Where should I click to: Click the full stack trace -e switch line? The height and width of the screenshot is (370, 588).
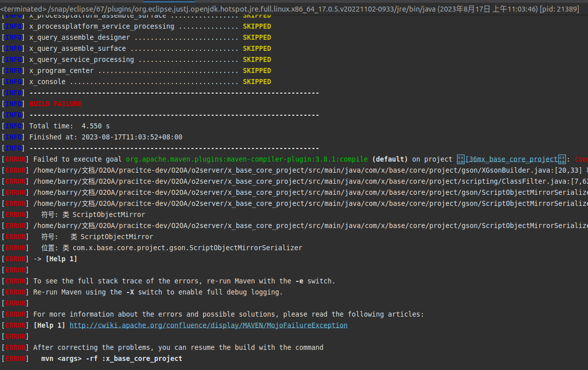[184, 281]
